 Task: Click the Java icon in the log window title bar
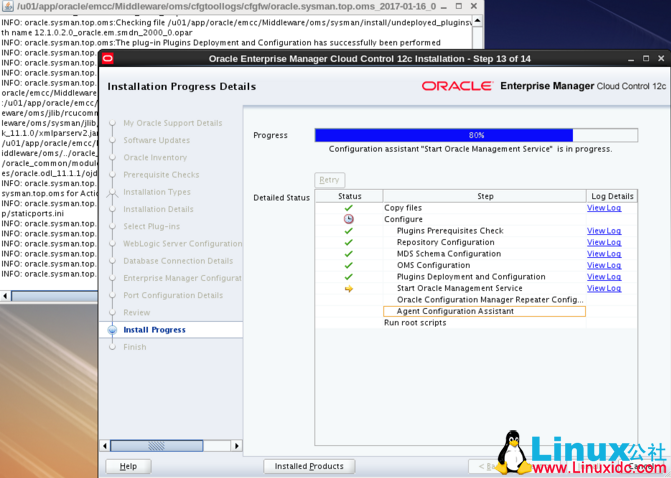coord(8,6)
